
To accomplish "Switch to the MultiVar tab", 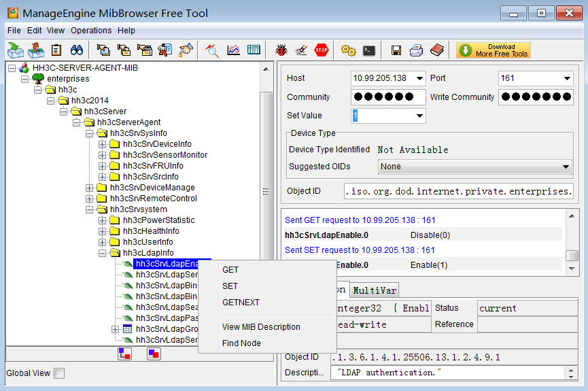I will [375, 290].
